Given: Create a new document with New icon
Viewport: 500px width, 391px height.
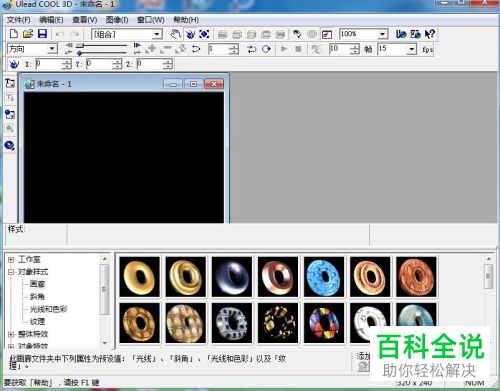Looking at the screenshot, I should coord(14,34).
